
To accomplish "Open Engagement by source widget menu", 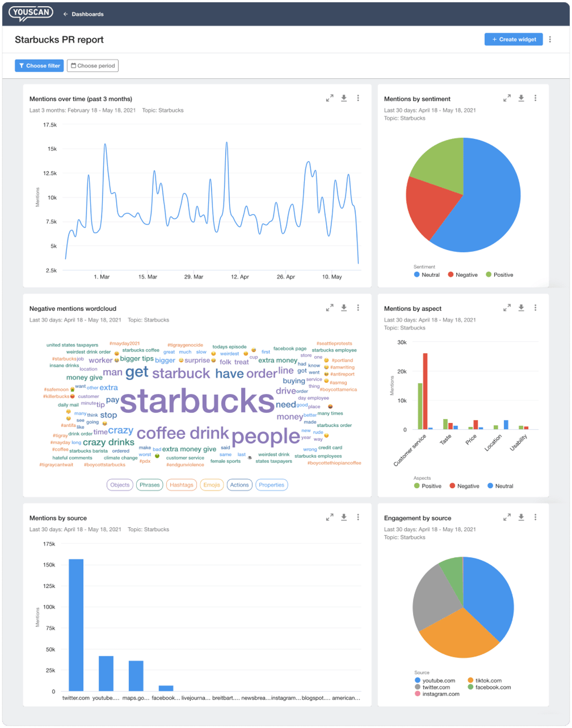I will [x=535, y=517].
